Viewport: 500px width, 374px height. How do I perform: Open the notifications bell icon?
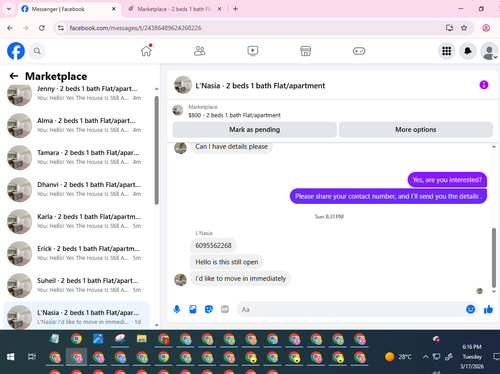coord(468,51)
